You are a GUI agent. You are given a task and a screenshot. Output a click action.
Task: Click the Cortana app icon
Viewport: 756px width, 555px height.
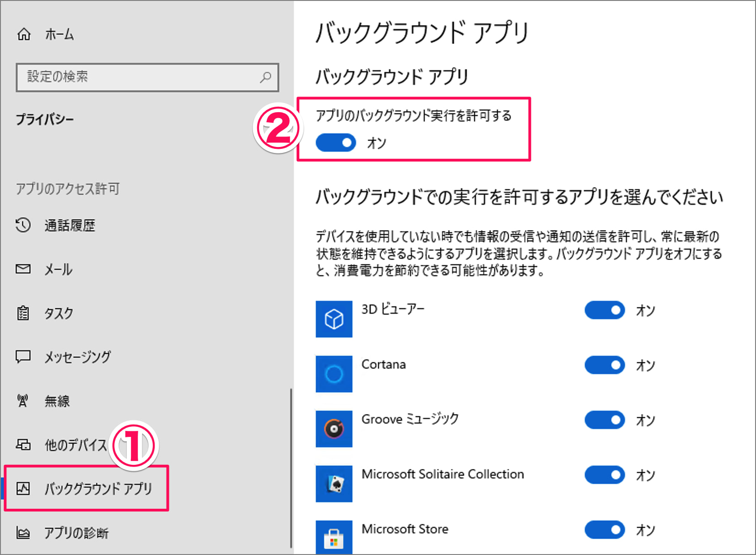pyautogui.click(x=334, y=374)
